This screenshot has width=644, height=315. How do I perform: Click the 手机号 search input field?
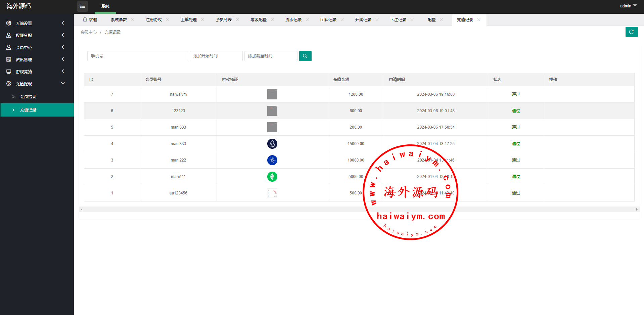[x=137, y=56]
